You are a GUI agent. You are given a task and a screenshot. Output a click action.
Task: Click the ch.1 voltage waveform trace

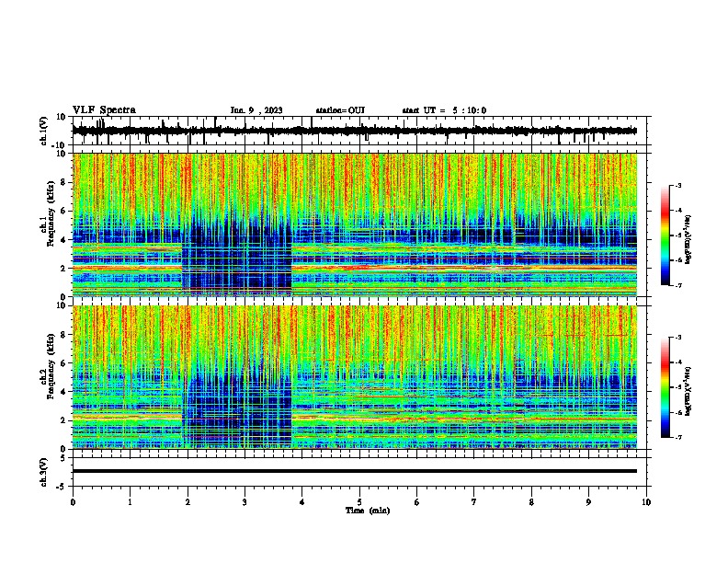[355, 131]
